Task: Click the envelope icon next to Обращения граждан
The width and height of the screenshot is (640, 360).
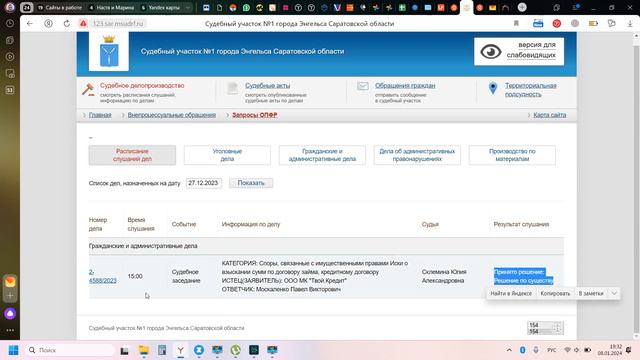Action: [362, 86]
